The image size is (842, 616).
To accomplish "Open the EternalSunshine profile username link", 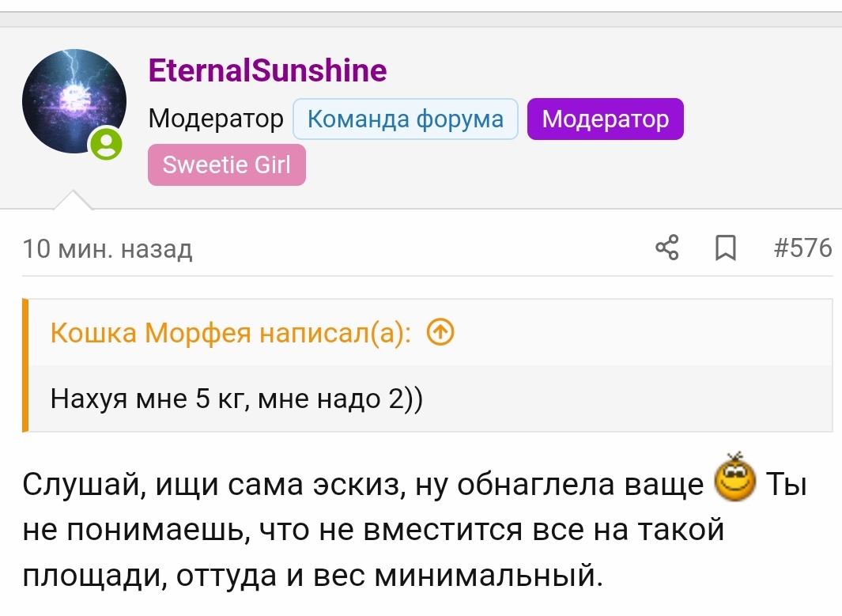I will 267,71.
